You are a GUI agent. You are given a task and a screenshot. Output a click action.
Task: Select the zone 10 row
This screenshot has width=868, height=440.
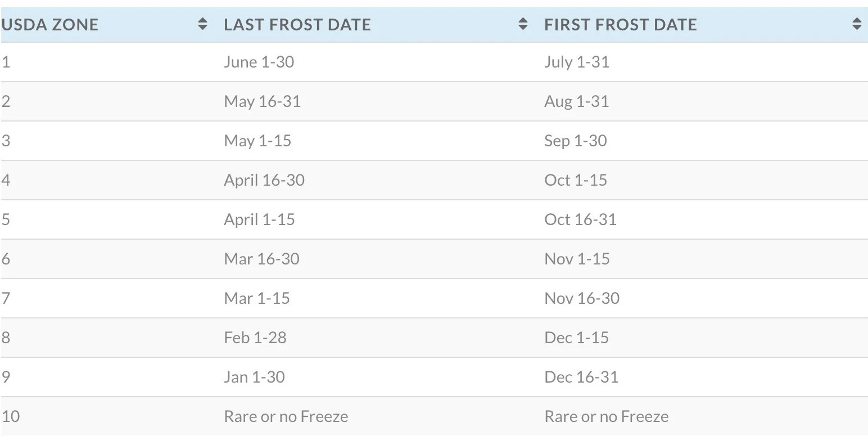pos(225,416)
